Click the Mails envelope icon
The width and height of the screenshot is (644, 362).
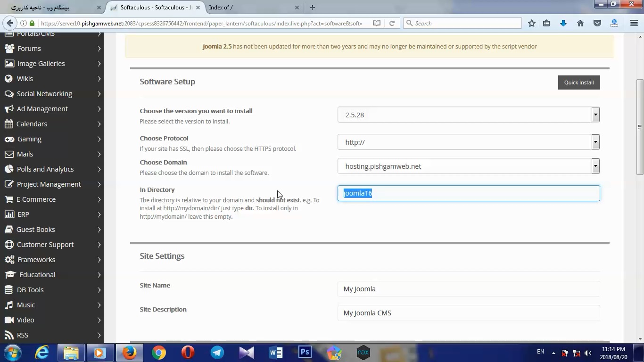8,154
